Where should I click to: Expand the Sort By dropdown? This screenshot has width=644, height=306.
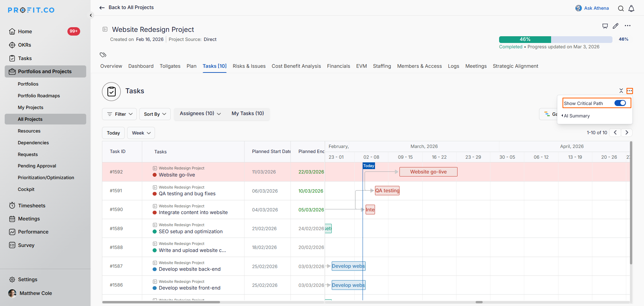(155, 114)
